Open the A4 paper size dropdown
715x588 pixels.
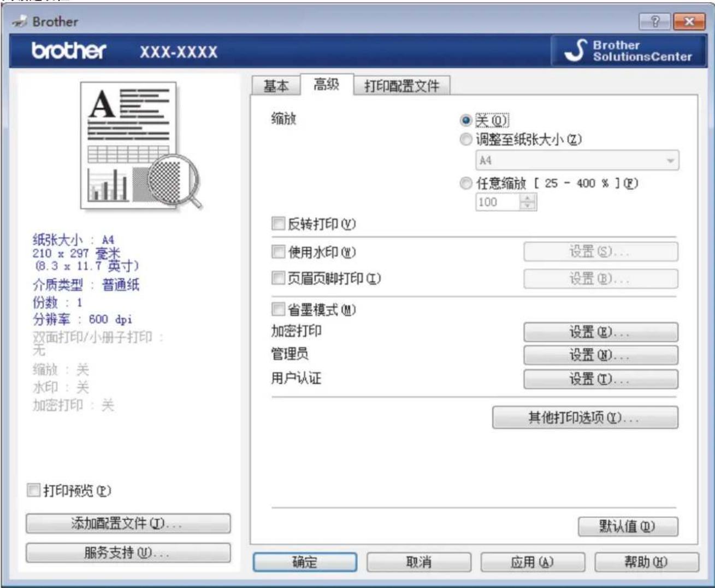(x=577, y=161)
